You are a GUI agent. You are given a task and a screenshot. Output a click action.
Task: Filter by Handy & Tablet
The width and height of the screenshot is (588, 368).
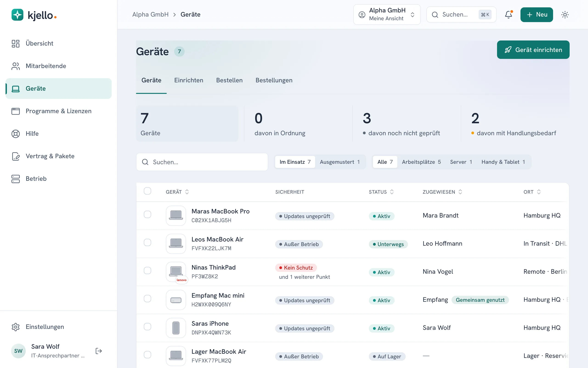503,162
